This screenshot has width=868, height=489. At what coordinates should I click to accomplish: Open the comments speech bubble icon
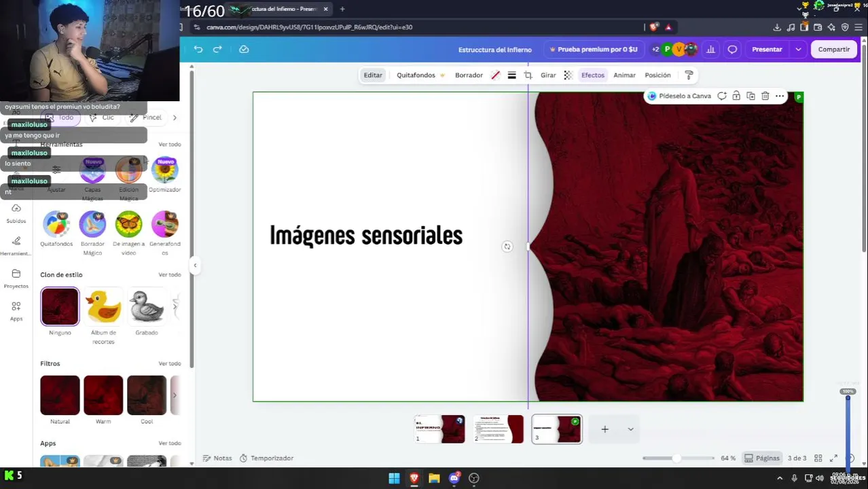point(732,49)
